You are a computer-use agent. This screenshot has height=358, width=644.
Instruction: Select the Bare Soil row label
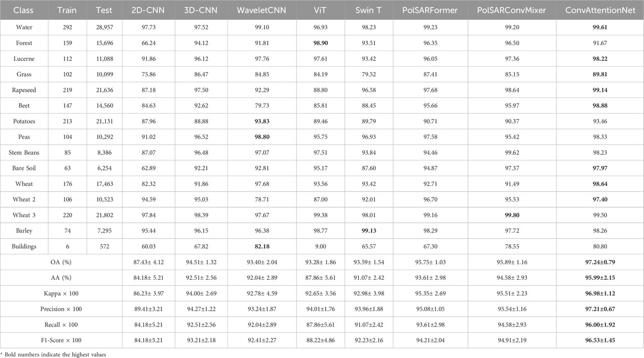[24, 168]
